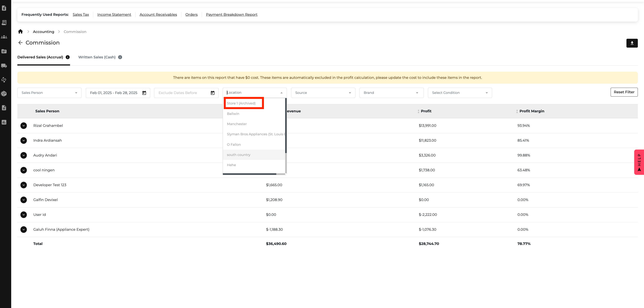Image resolution: width=644 pixels, height=308 pixels.
Task: Choose Store 1 (Archived) location option
Action: [241, 104]
